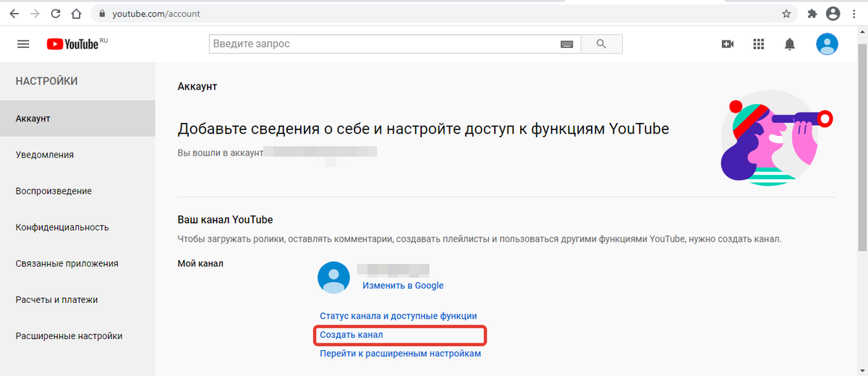Open the YouTube apps grid icon
The image size is (868, 376).
pyautogui.click(x=758, y=44)
